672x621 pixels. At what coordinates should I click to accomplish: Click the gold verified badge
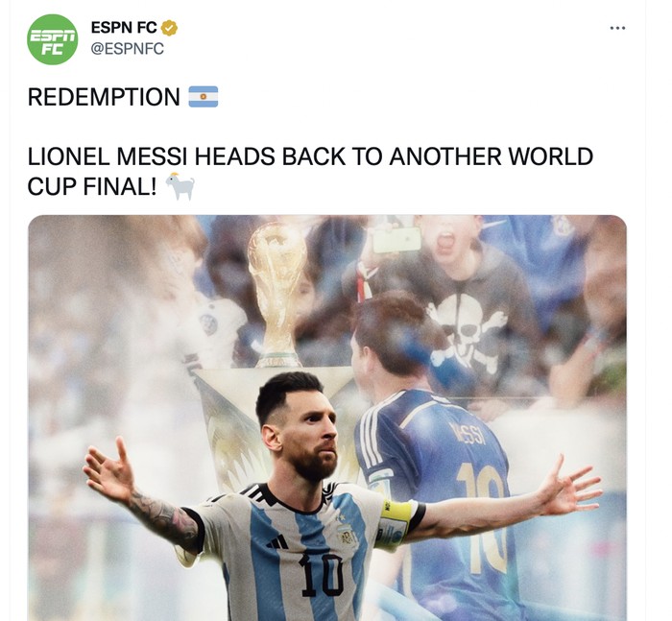pos(169,28)
